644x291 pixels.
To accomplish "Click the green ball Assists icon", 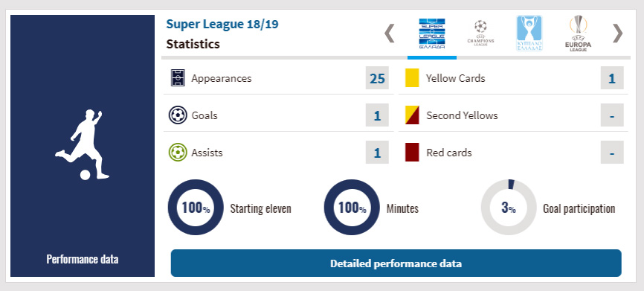I will point(178,153).
